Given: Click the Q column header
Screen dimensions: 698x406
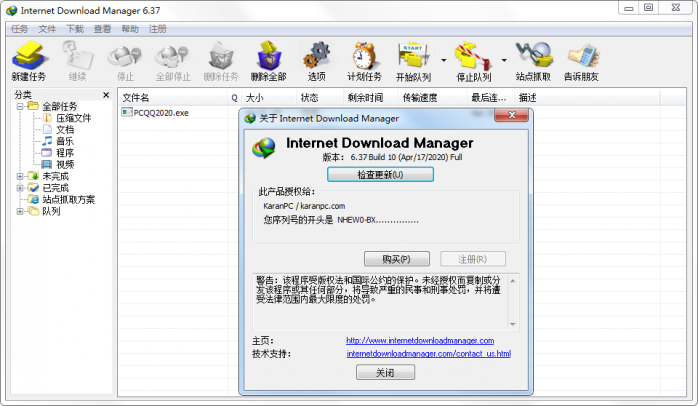Looking at the screenshot, I should point(234,97).
